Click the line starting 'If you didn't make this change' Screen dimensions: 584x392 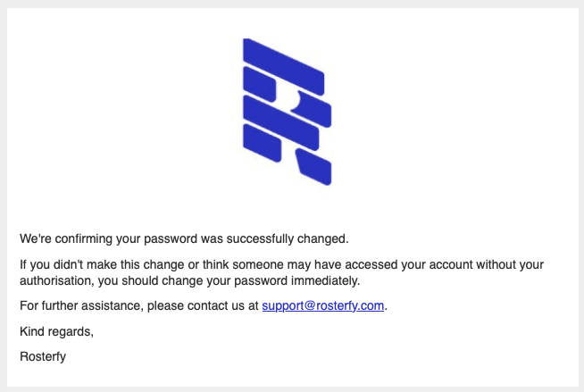[x=281, y=264]
